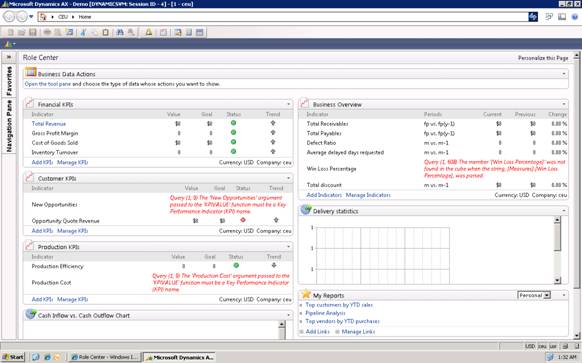The image size is (582, 363).
Task: Click Cash Inflow chart scrollbar up arrow
Action: (x=282, y=325)
